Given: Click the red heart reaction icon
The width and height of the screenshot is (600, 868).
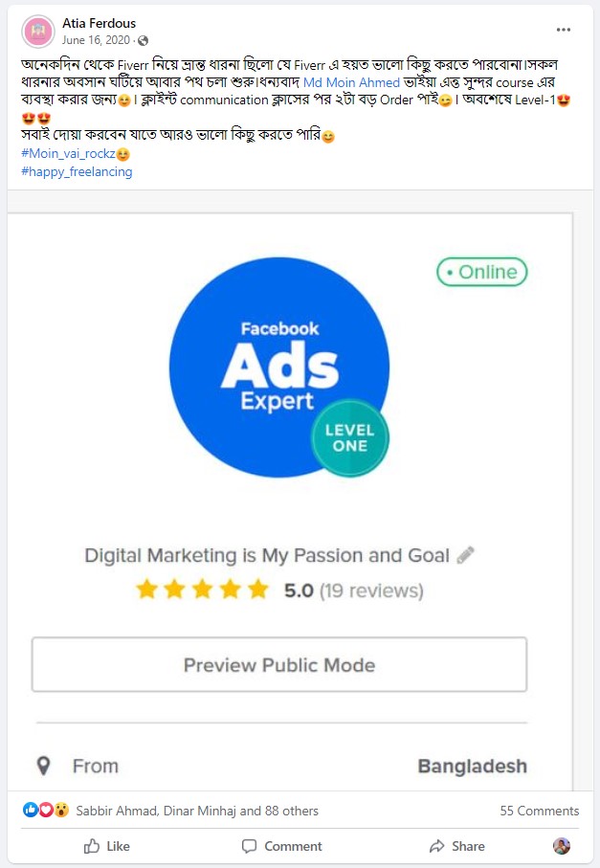Looking at the screenshot, I should point(45,811).
